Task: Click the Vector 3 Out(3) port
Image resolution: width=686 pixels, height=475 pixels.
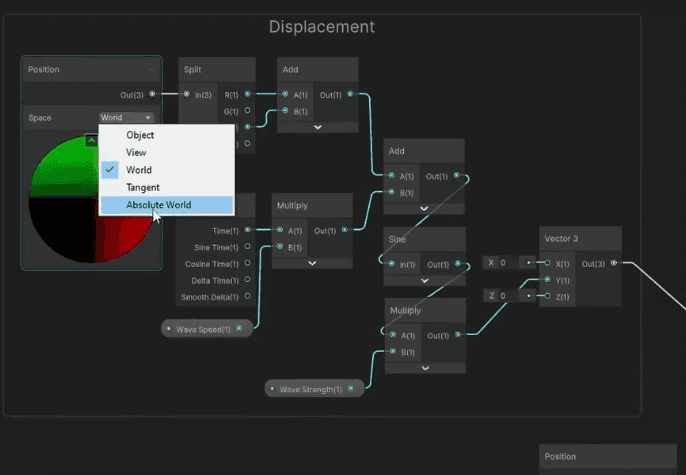Action: 614,262
